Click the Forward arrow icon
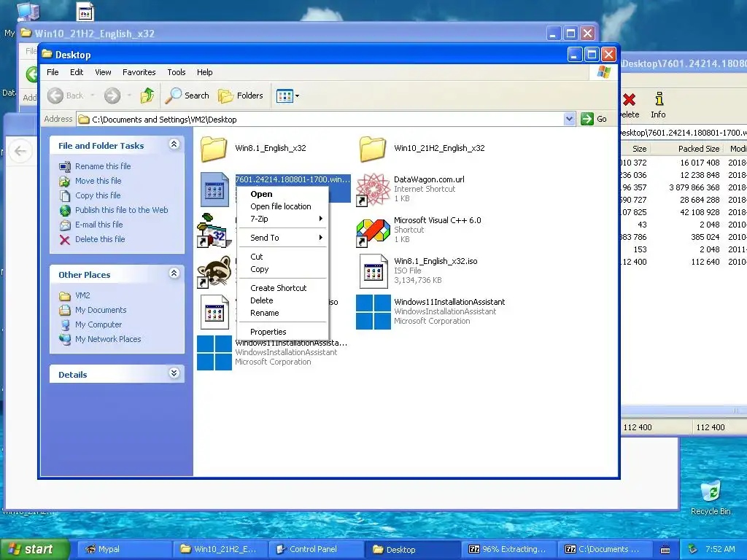Image resolution: width=747 pixels, height=560 pixels. click(x=112, y=96)
